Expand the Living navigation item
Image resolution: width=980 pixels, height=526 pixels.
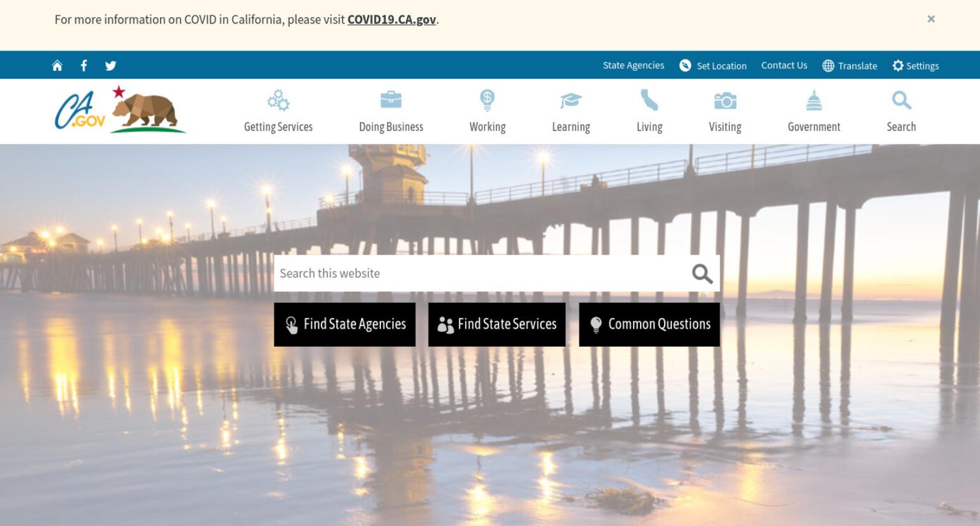click(650, 111)
